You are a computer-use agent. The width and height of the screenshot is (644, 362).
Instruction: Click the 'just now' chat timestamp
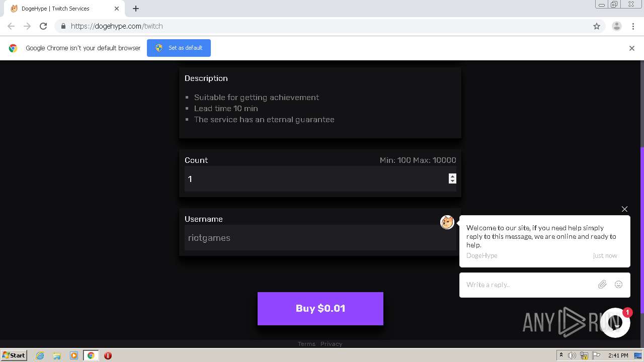(x=605, y=255)
